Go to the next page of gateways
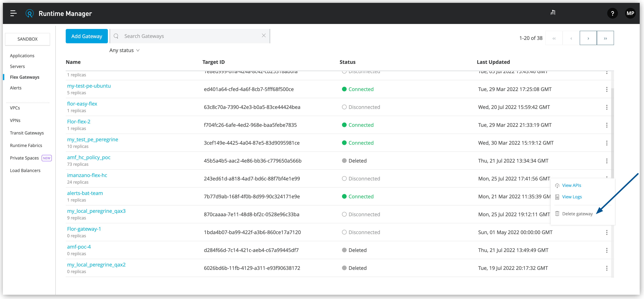Viewport: 644px width, 299px height. click(x=588, y=38)
